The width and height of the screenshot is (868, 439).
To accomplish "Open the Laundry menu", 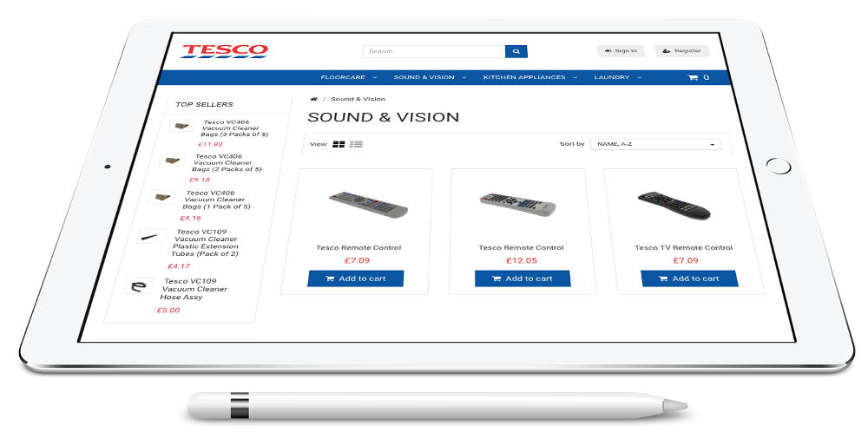I will click(617, 77).
